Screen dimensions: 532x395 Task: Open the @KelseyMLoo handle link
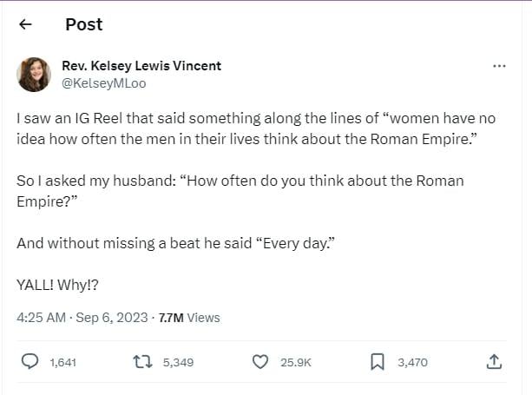pyautogui.click(x=104, y=83)
